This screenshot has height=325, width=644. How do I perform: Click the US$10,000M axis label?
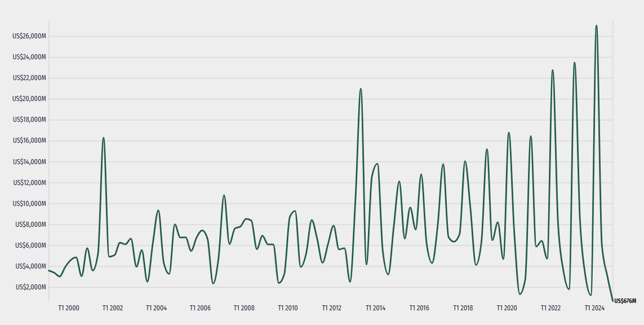[29, 204]
